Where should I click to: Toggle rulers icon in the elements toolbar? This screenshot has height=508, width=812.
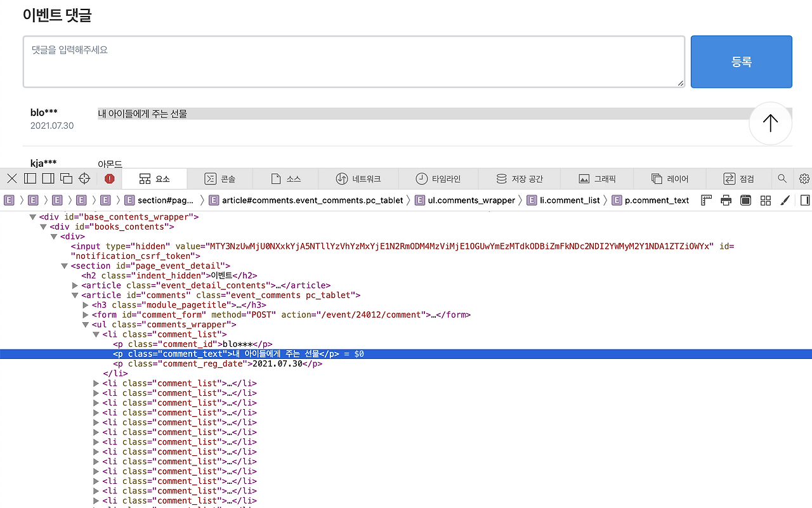click(x=707, y=200)
